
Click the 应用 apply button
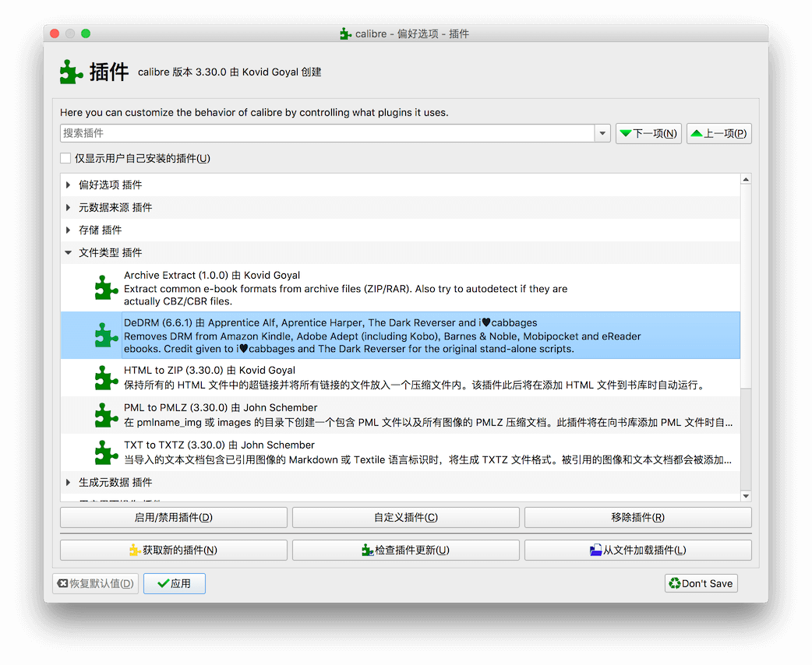pos(175,583)
